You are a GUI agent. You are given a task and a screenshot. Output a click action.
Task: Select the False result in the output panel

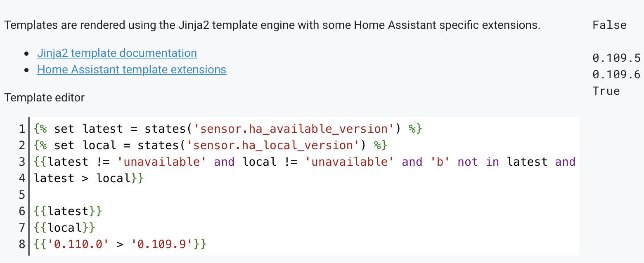[609, 25]
